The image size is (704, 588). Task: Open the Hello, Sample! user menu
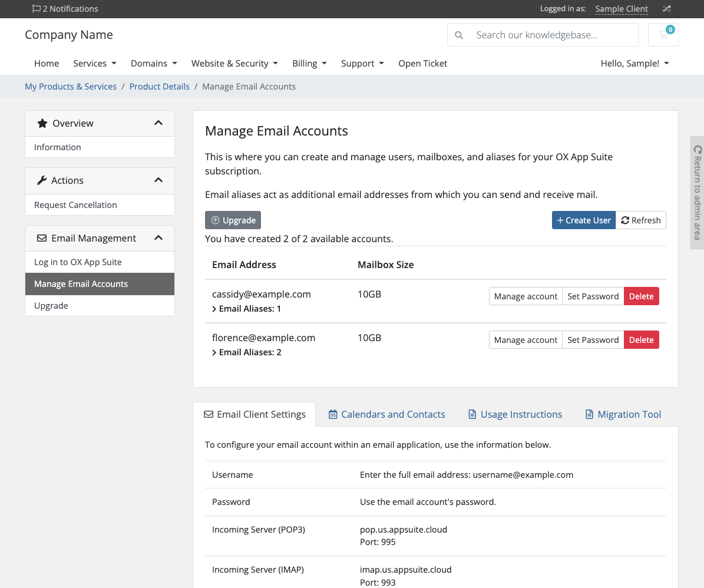(x=635, y=63)
